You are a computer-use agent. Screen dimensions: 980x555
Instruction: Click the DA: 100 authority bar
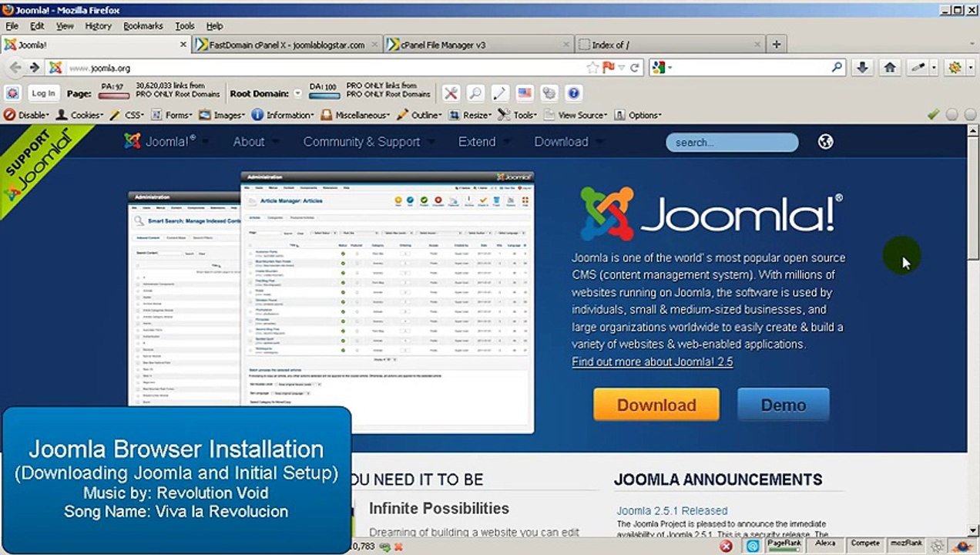[324, 96]
